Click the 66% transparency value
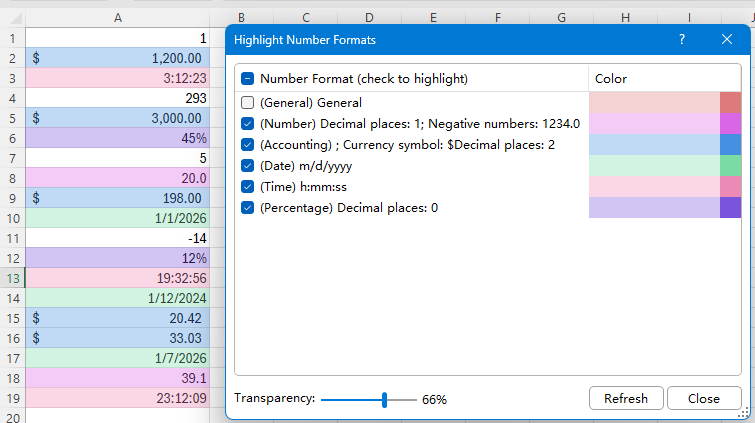 (434, 399)
